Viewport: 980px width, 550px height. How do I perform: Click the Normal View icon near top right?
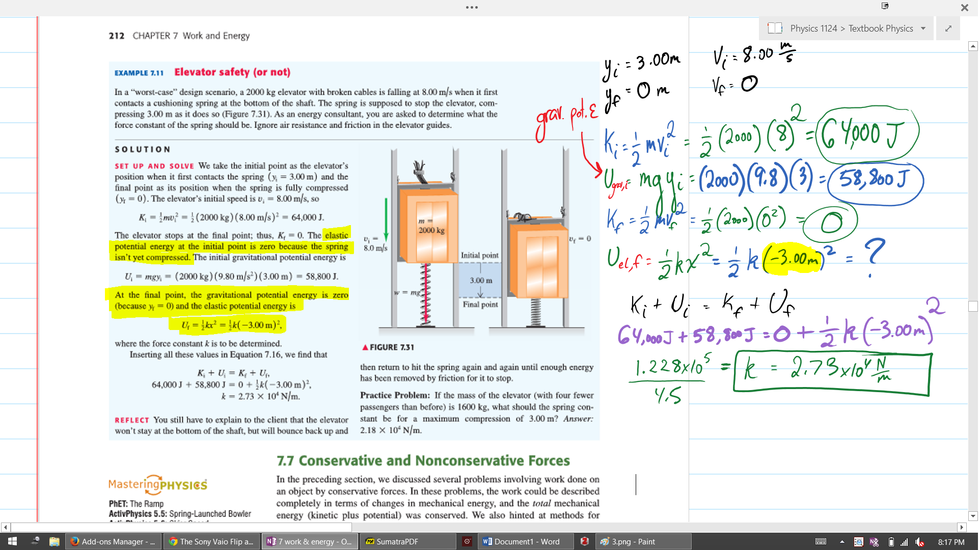pyautogui.click(x=885, y=6)
